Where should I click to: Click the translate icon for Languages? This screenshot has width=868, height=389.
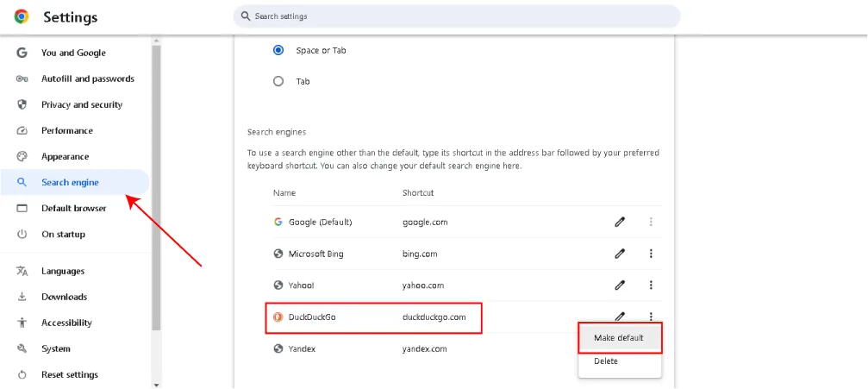tap(22, 271)
